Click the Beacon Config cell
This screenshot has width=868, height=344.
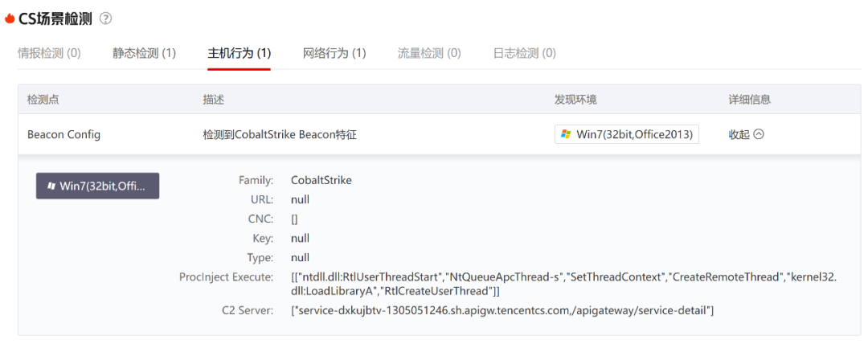coord(63,134)
